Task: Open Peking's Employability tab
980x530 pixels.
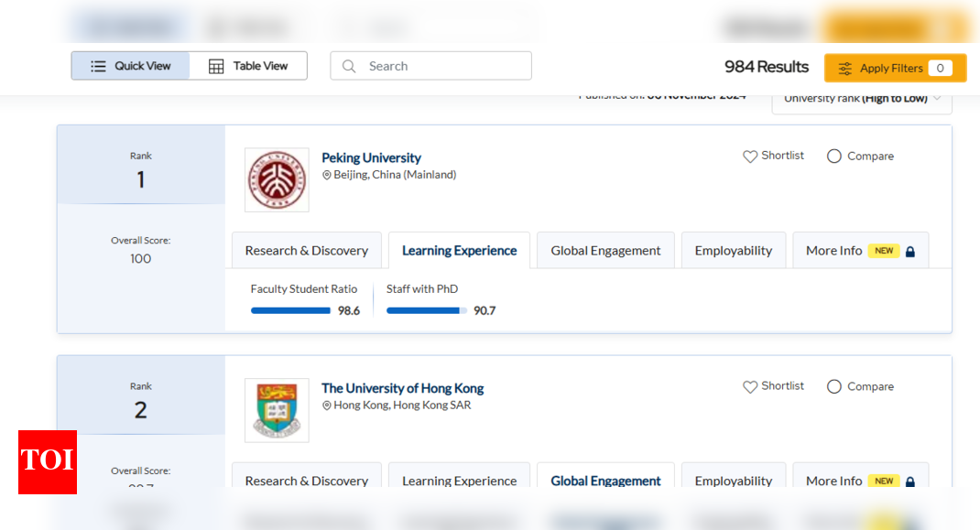Action: pos(734,251)
